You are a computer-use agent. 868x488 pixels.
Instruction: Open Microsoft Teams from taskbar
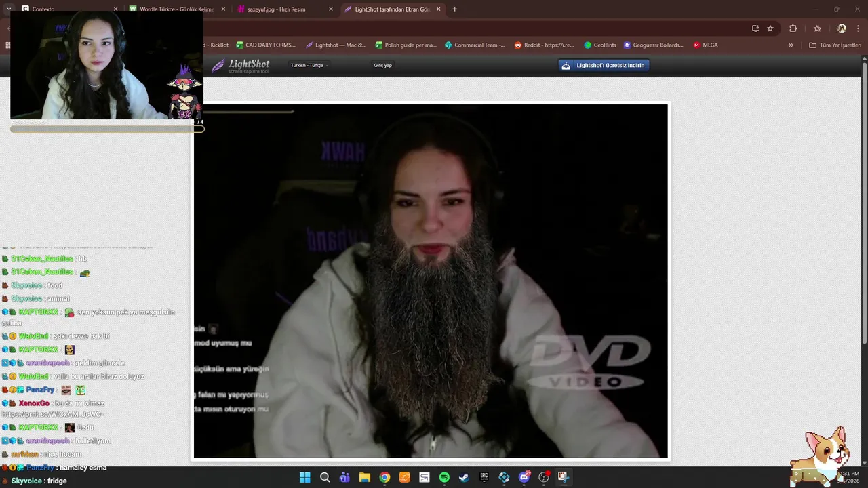[344, 477]
